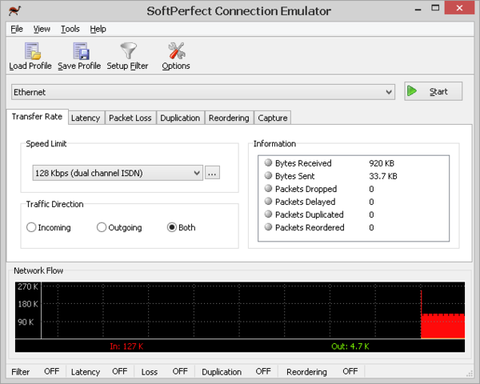Click the Save Profile floppy icon

tap(81, 51)
